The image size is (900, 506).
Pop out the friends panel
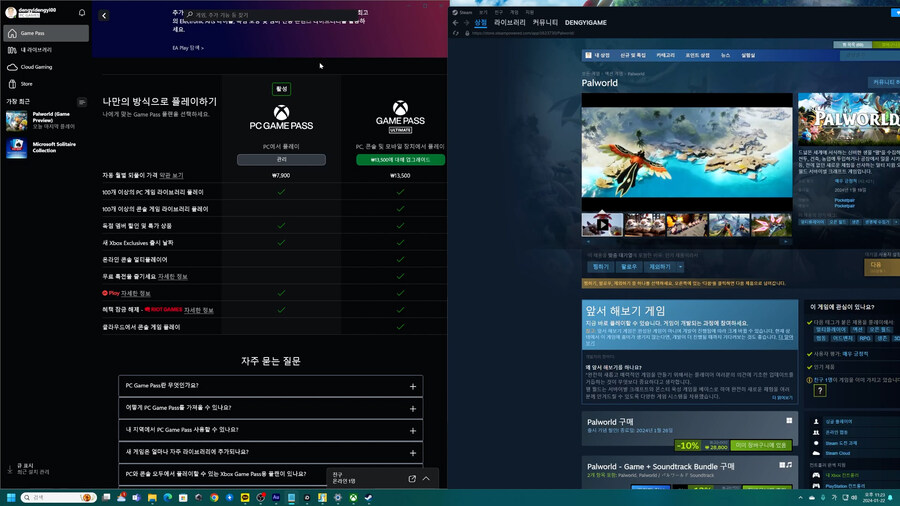412,478
